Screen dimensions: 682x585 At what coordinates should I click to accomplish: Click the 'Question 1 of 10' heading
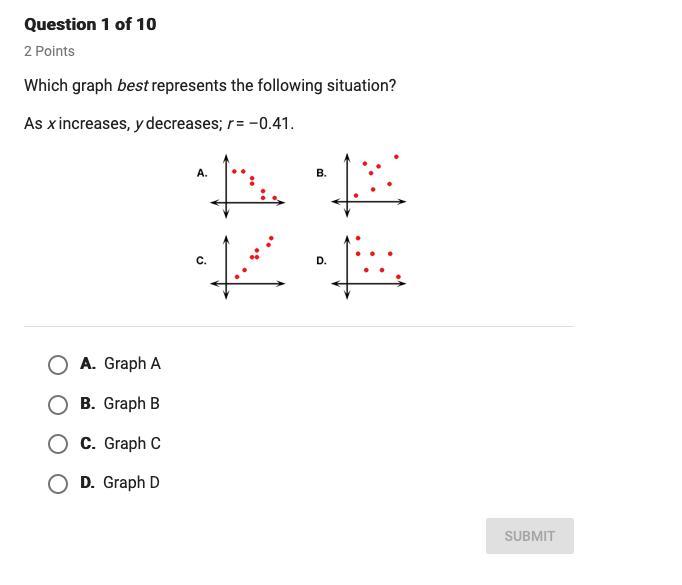(90, 24)
